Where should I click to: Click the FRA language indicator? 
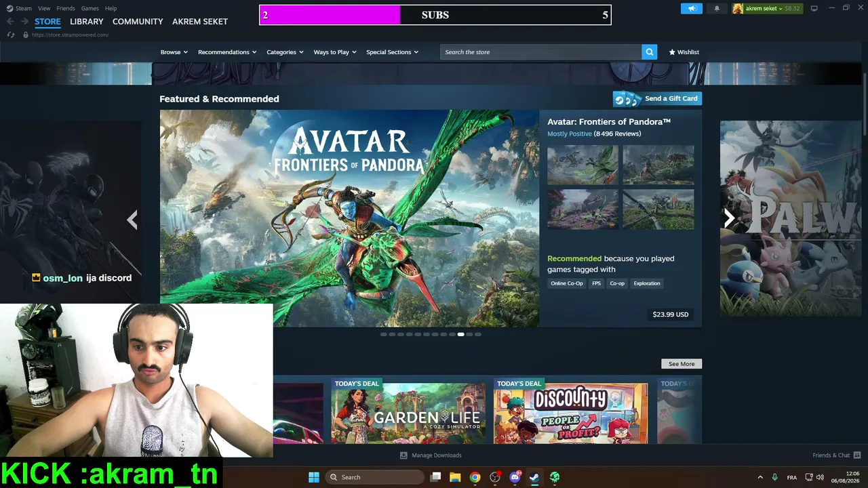click(792, 477)
